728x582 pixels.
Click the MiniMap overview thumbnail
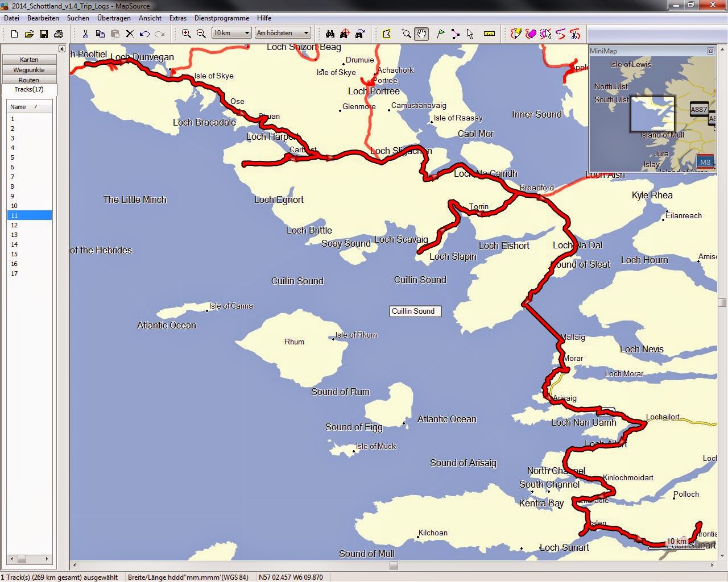tap(652, 114)
